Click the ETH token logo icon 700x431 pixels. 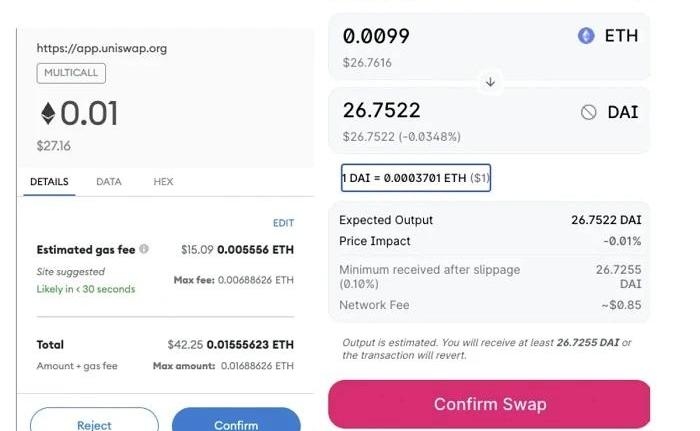[x=586, y=36]
